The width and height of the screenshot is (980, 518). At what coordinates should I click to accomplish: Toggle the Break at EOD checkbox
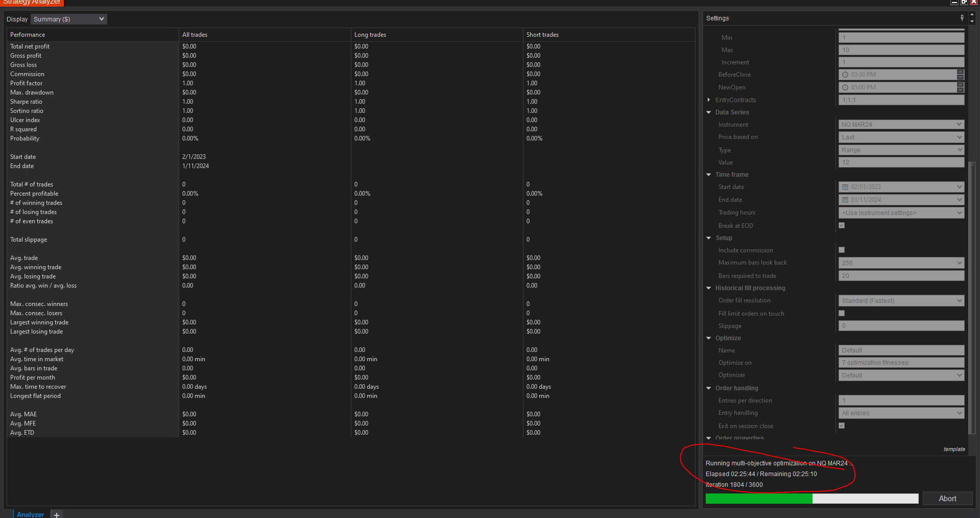tap(842, 225)
